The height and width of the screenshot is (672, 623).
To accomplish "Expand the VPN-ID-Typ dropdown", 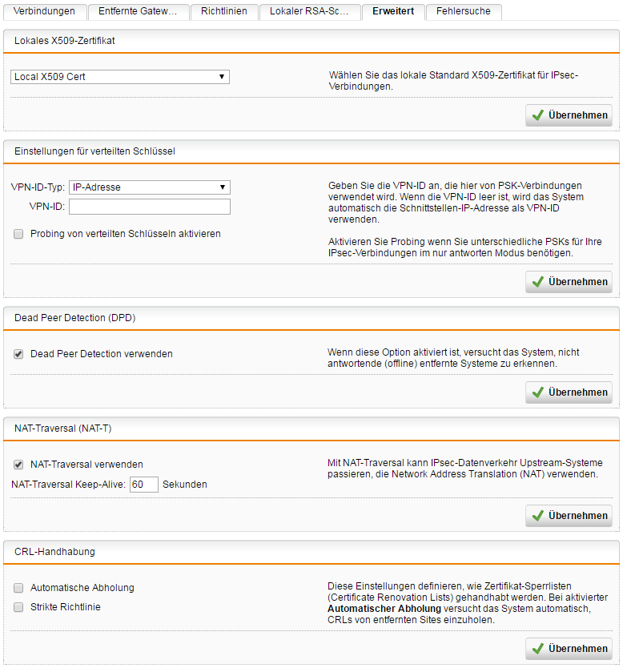I will point(150,187).
